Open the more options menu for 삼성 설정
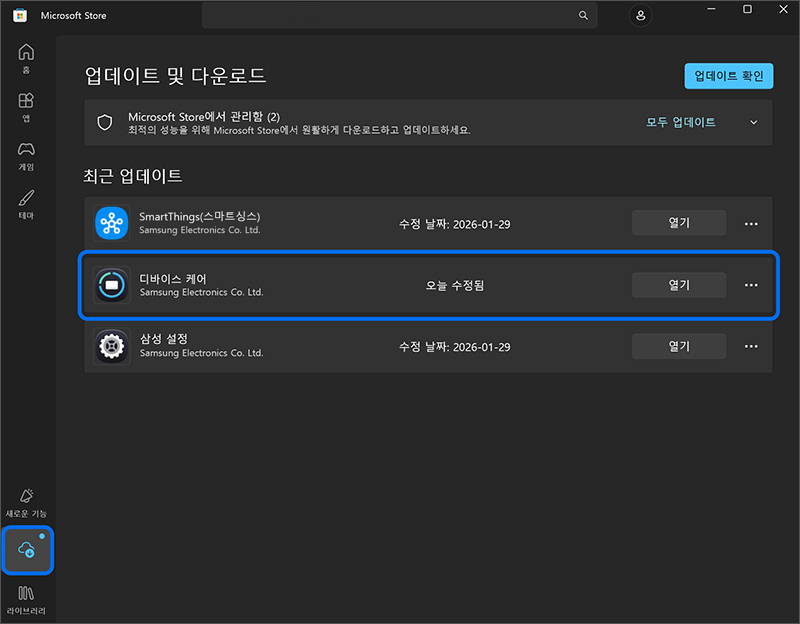This screenshot has height=624, width=800. [x=751, y=346]
